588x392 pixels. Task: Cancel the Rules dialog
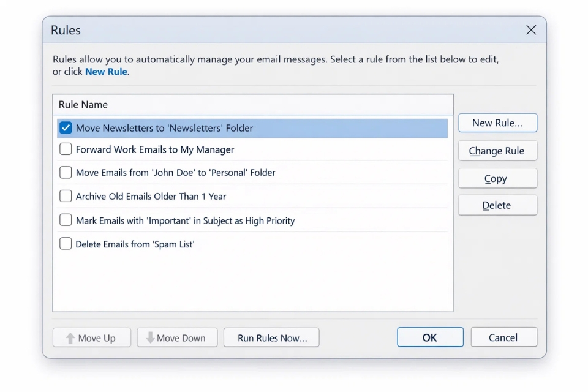pyautogui.click(x=502, y=337)
